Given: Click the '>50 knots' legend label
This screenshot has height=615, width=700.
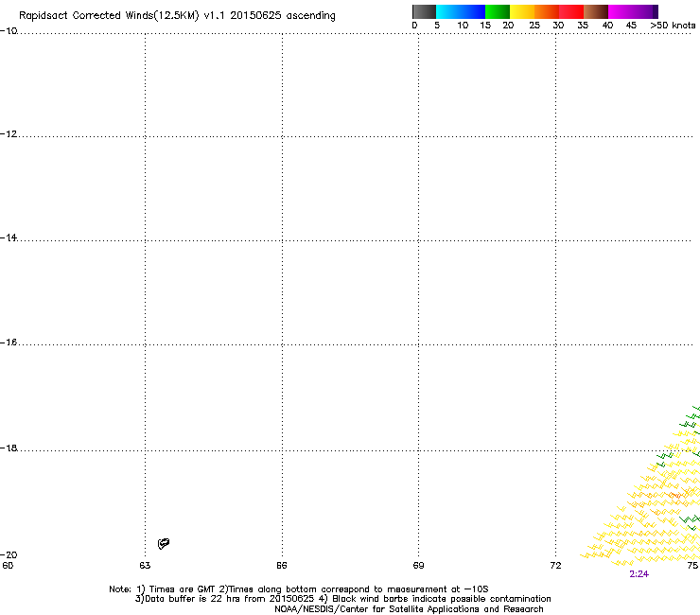Looking at the screenshot, I should point(673,26).
